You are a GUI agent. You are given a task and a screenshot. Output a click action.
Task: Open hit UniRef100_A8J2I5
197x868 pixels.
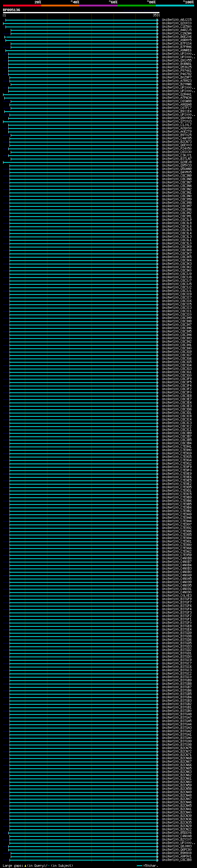[177, 20]
